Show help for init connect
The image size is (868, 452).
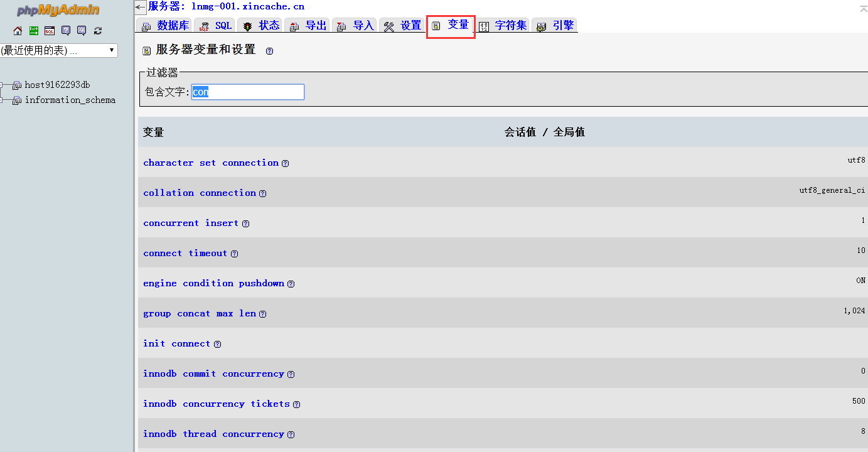(218, 345)
